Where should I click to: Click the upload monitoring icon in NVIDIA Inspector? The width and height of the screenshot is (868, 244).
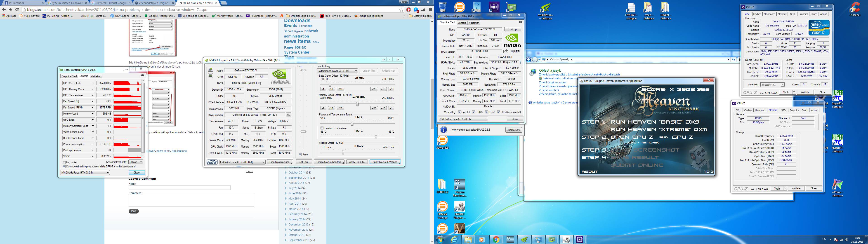pos(210,70)
